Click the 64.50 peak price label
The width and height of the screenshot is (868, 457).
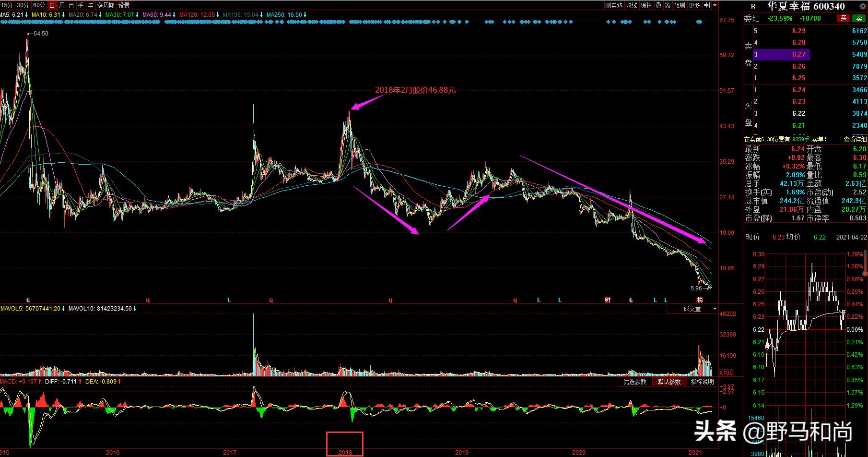[40, 34]
